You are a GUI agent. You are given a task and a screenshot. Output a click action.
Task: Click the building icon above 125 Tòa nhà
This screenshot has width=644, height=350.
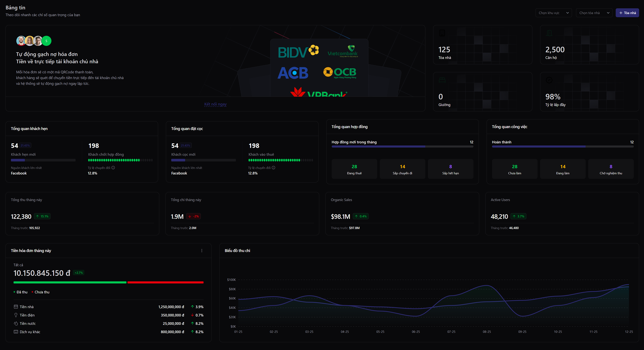pyautogui.click(x=442, y=33)
